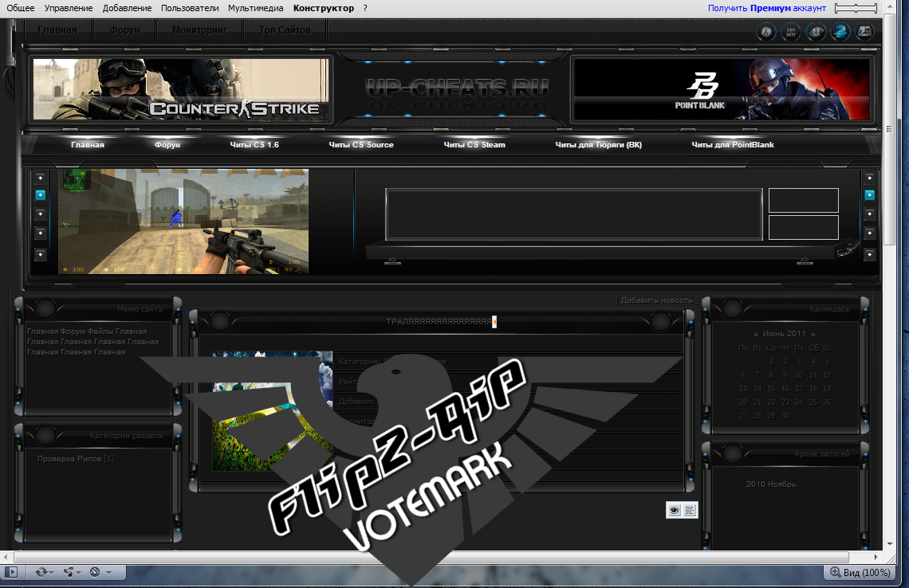Viewport: 909px width, 588px height.
Task: Open the Пользователи menu
Action: tap(190, 8)
